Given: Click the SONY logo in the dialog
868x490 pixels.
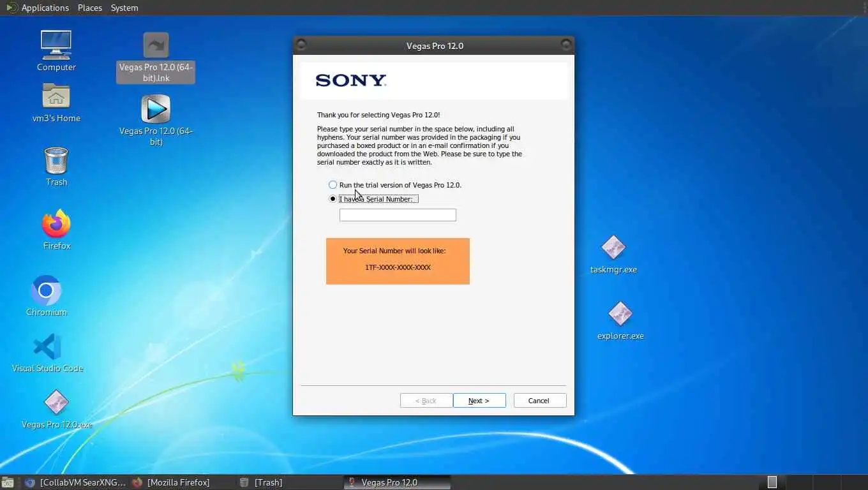Looking at the screenshot, I should coord(351,80).
